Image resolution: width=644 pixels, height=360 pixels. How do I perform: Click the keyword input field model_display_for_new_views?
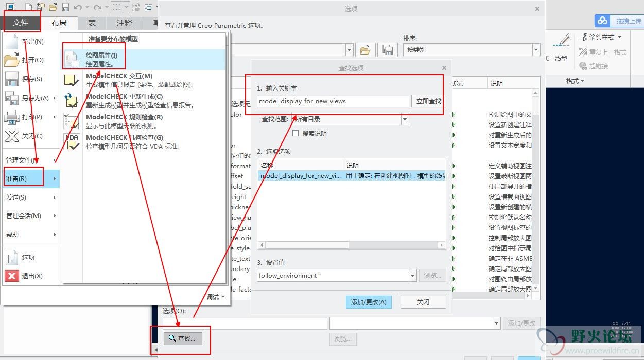coord(333,101)
